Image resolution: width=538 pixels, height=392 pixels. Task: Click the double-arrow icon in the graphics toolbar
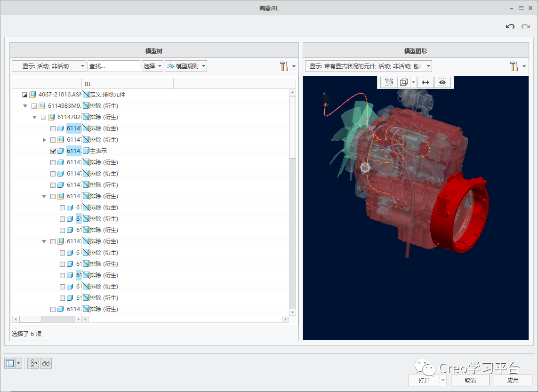426,82
